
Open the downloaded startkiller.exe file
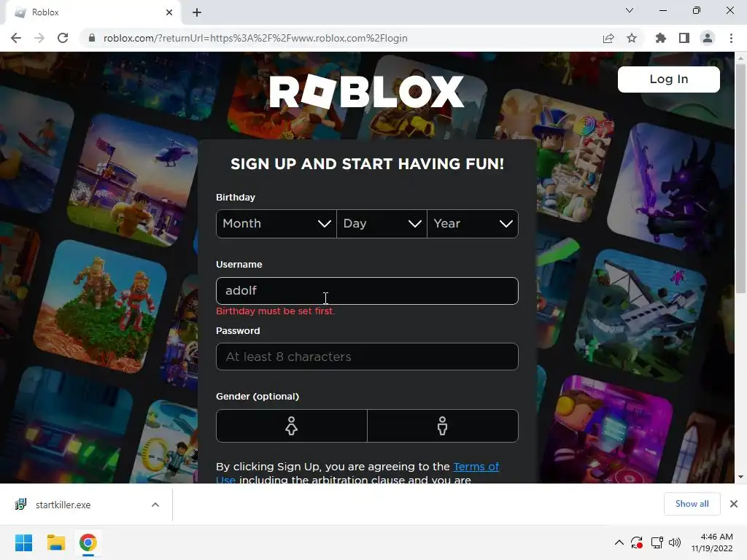[63, 505]
